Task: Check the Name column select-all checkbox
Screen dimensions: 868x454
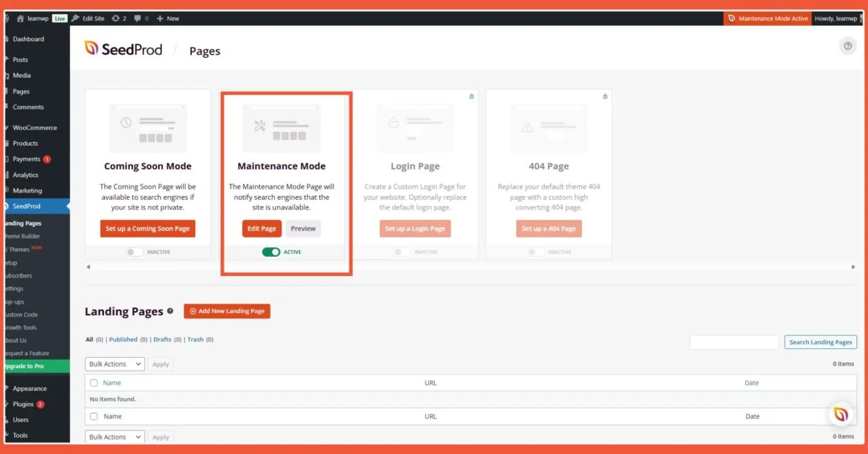Action: tap(94, 383)
